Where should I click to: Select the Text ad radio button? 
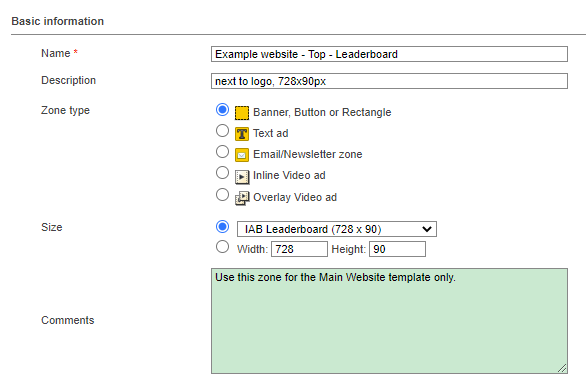tap(222, 131)
